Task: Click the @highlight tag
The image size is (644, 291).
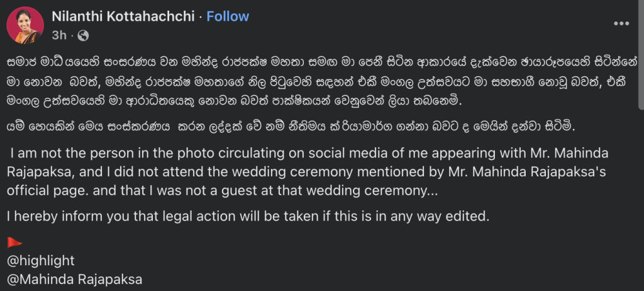Action: (x=40, y=260)
